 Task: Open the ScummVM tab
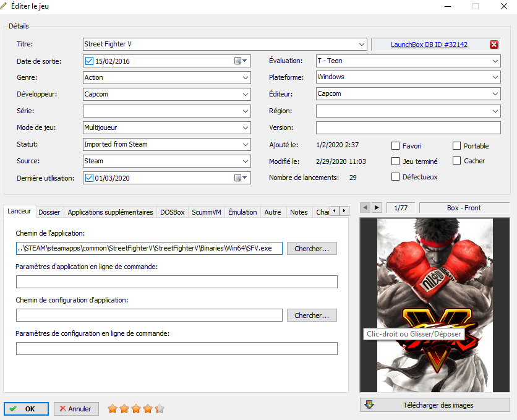pyautogui.click(x=207, y=212)
